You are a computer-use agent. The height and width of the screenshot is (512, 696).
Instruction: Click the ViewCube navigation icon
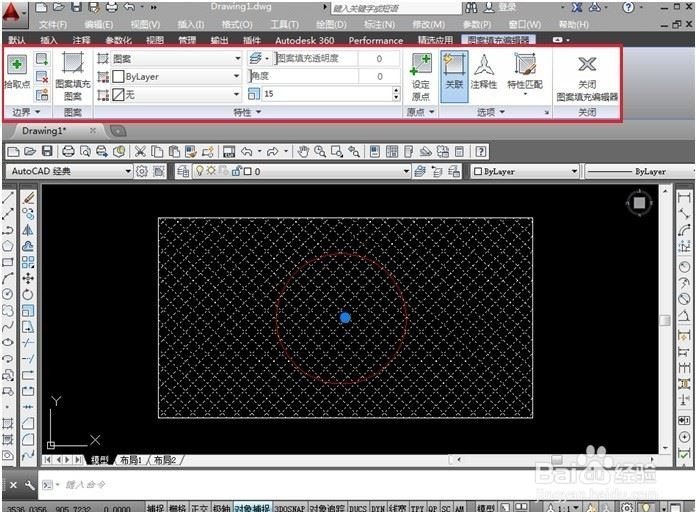[x=639, y=203]
